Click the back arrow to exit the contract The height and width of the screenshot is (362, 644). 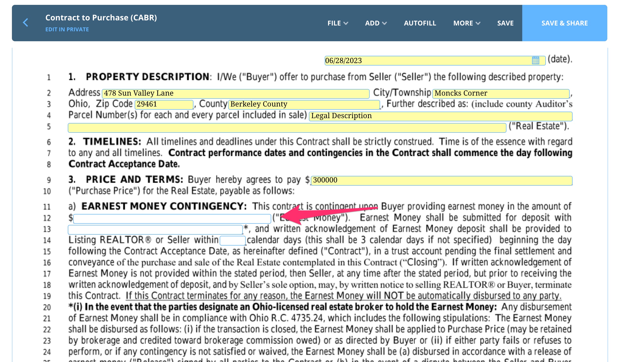click(26, 23)
